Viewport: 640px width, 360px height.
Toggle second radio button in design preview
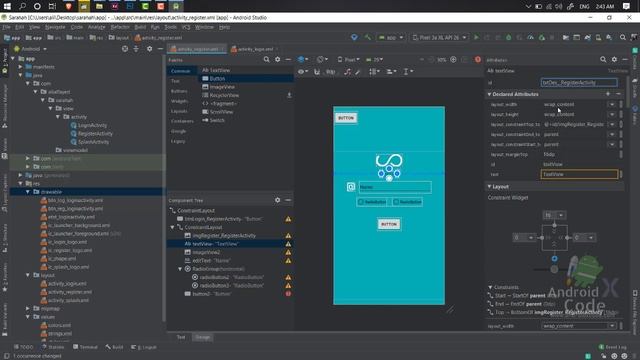(407, 202)
